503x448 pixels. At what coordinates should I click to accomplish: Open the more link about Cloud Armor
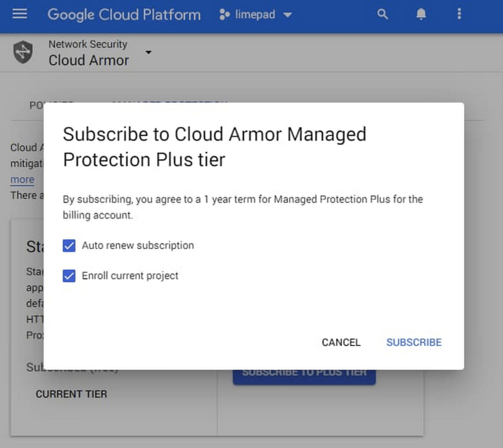(x=22, y=179)
